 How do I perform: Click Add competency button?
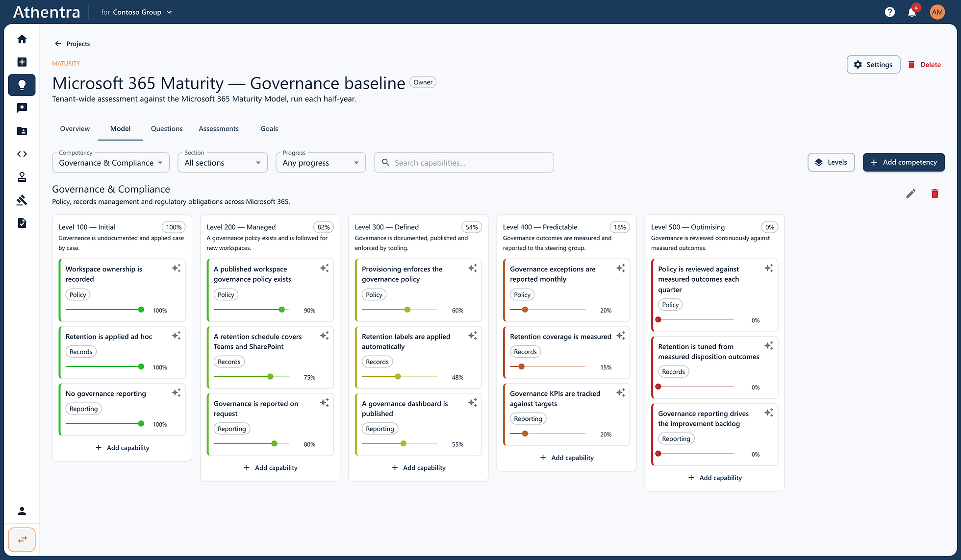coord(904,162)
